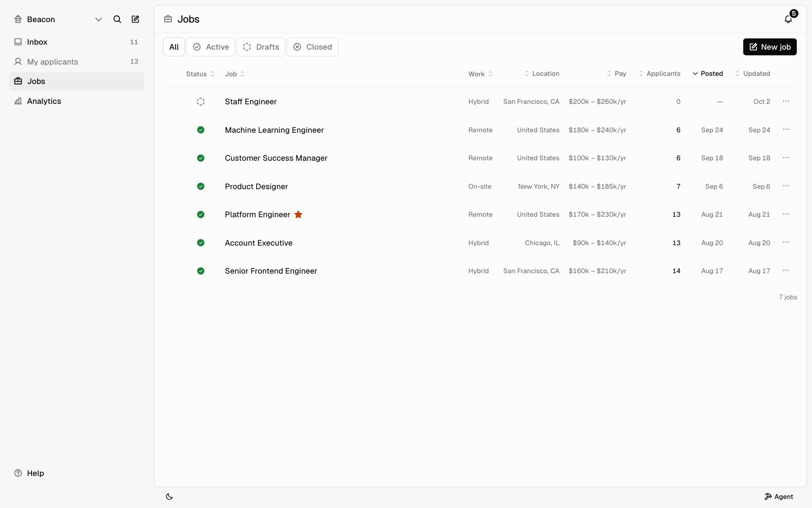Sort by Location column header
Viewport: 812px width, 508px height.
click(541, 74)
